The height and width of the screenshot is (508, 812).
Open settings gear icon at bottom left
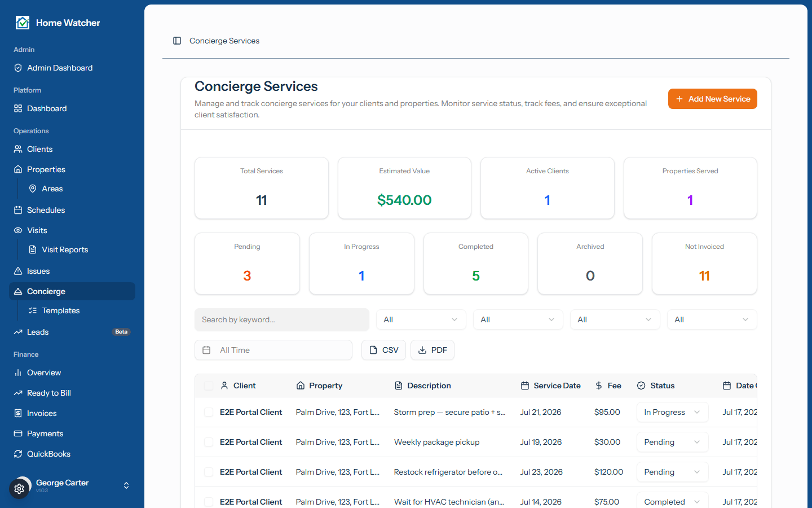click(19, 489)
